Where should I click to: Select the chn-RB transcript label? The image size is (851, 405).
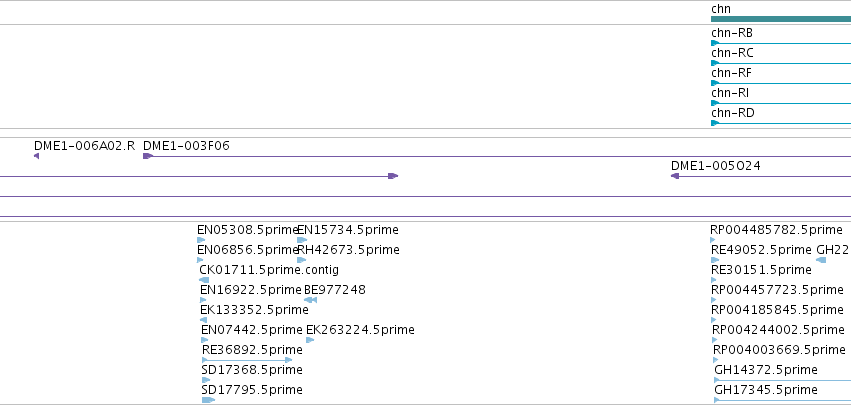[732, 33]
